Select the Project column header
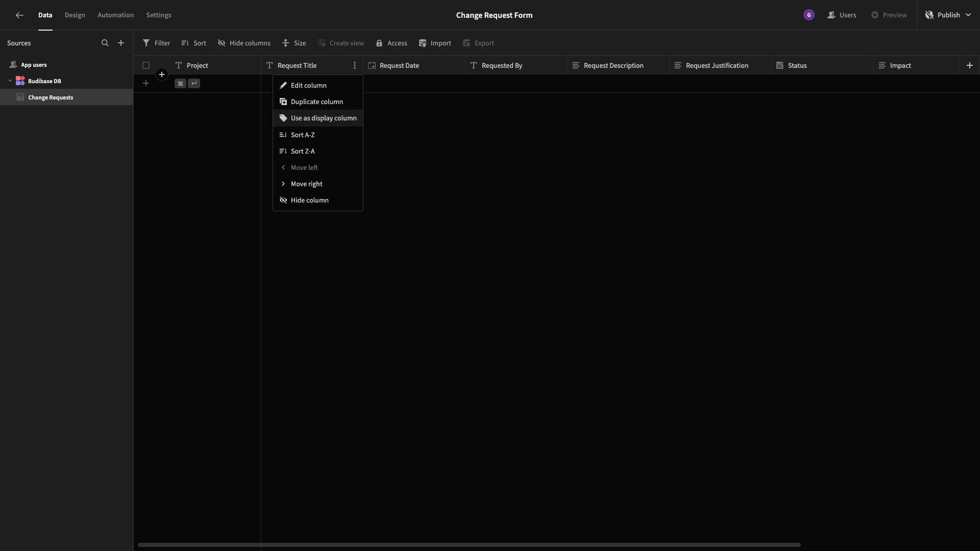The image size is (980, 551). (215, 65)
